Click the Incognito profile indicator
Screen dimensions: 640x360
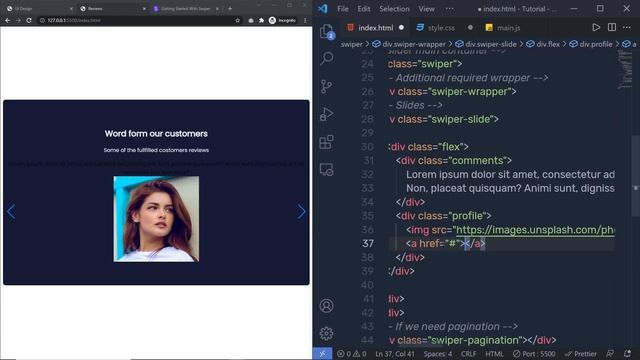[282, 20]
